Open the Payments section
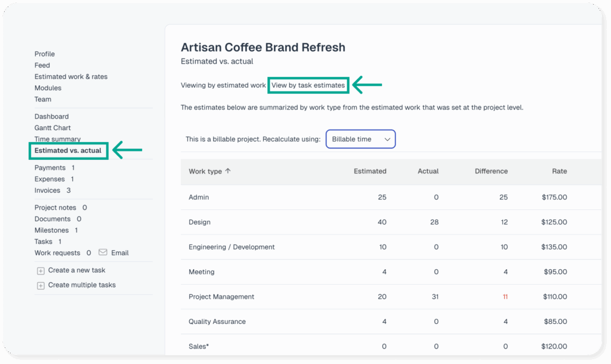This screenshot has width=611, height=364. pyautogui.click(x=50, y=168)
